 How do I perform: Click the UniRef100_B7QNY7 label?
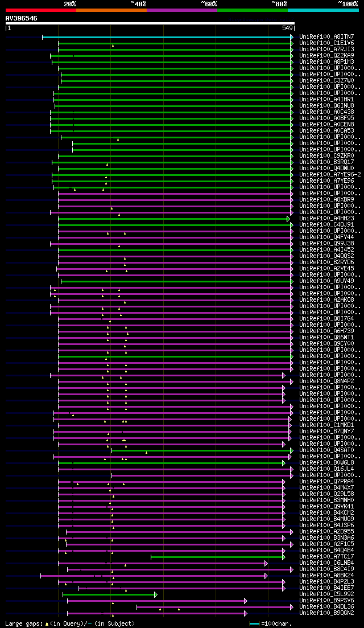pyautogui.click(x=326, y=431)
